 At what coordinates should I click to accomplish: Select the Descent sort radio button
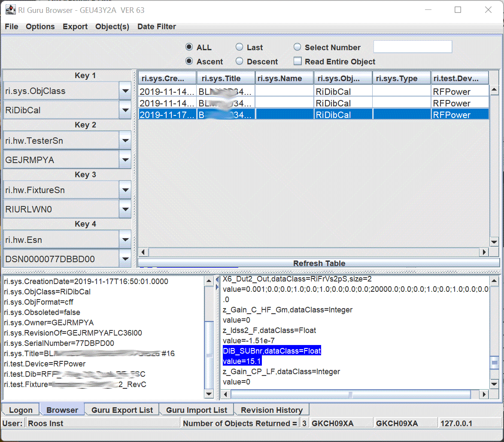click(x=239, y=61)
